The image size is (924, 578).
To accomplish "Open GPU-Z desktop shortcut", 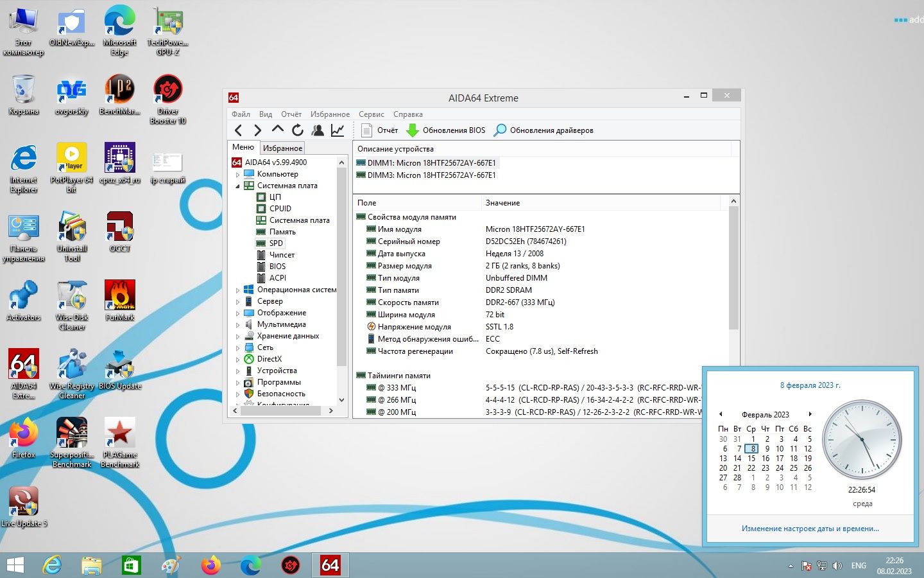I will [167, 30].
